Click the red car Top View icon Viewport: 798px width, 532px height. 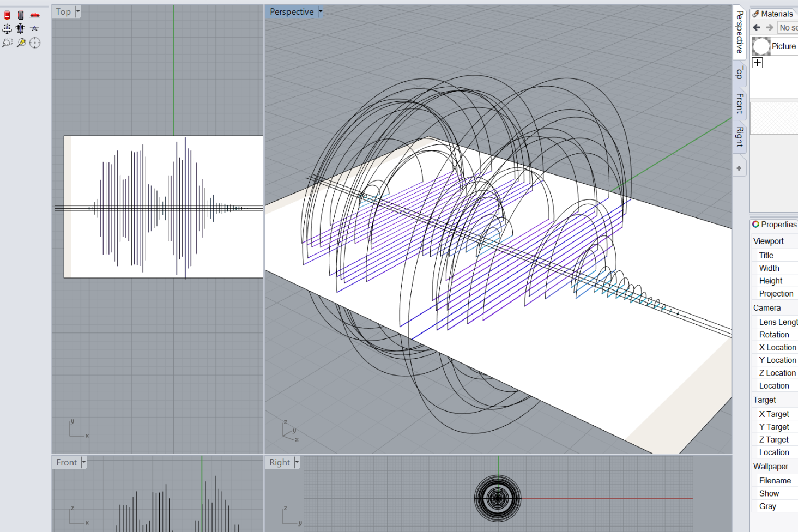7,15
